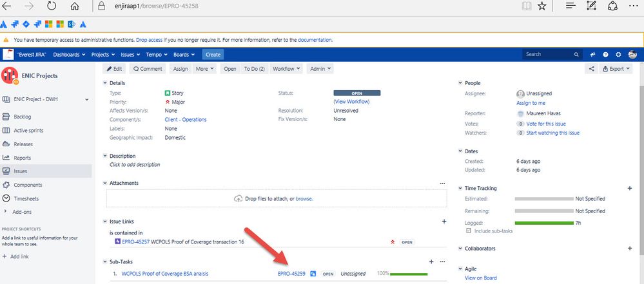The width and height of the screenshot is (644, 284).
Task: Click the sub-task type icon beside EPRO-45259
Action: [x=313, y=274]
